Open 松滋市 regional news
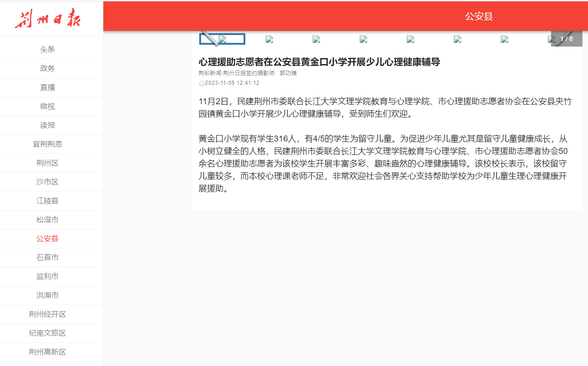This screenshot has height=366, width=588. (48, 219)
